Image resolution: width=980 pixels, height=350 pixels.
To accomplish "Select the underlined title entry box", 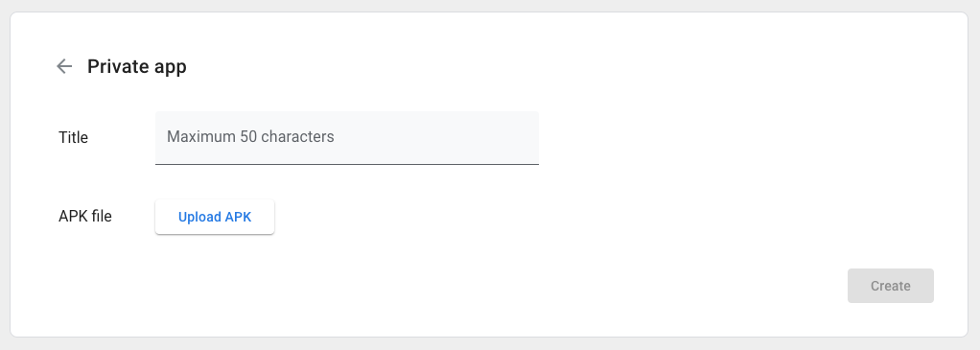I will 347,137.
